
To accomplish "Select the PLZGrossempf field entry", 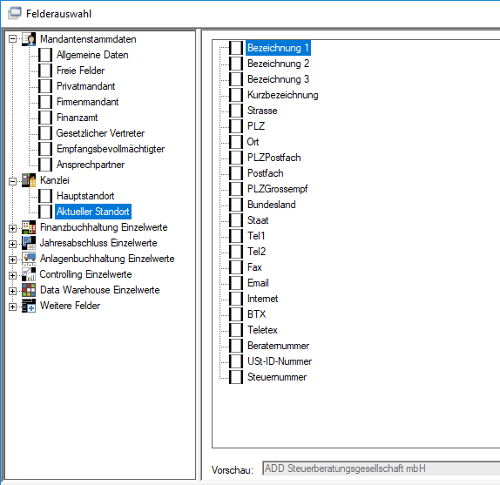I will (x=277, y=189).
